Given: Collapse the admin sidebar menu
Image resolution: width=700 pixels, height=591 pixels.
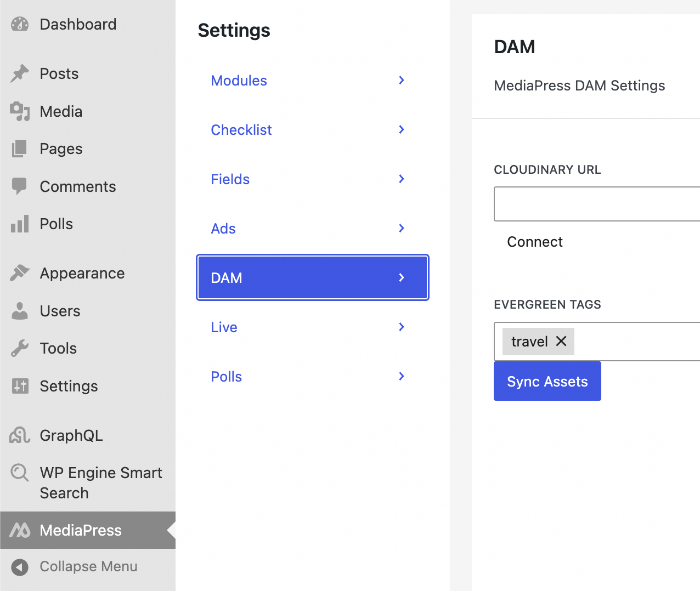Looking at the screenshot, I should coord(88,566).
